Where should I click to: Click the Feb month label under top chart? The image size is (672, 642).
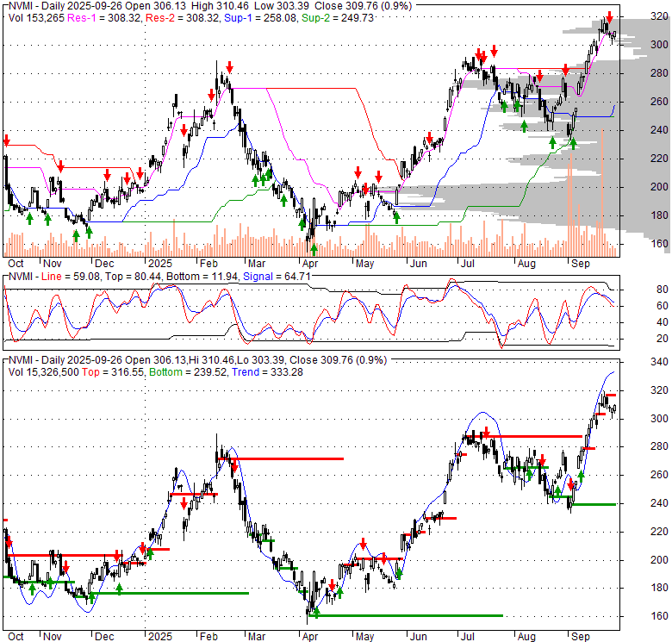208,264
